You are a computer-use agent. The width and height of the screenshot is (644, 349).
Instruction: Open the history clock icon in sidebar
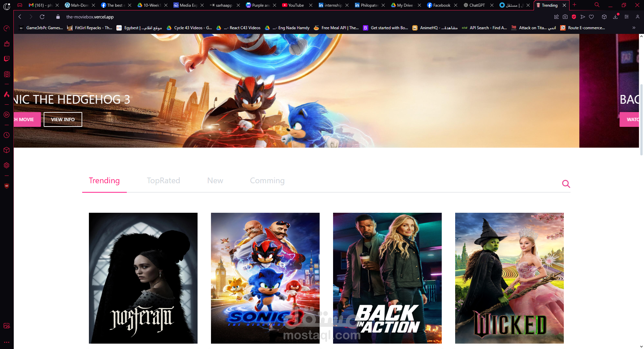click(7, 135)
